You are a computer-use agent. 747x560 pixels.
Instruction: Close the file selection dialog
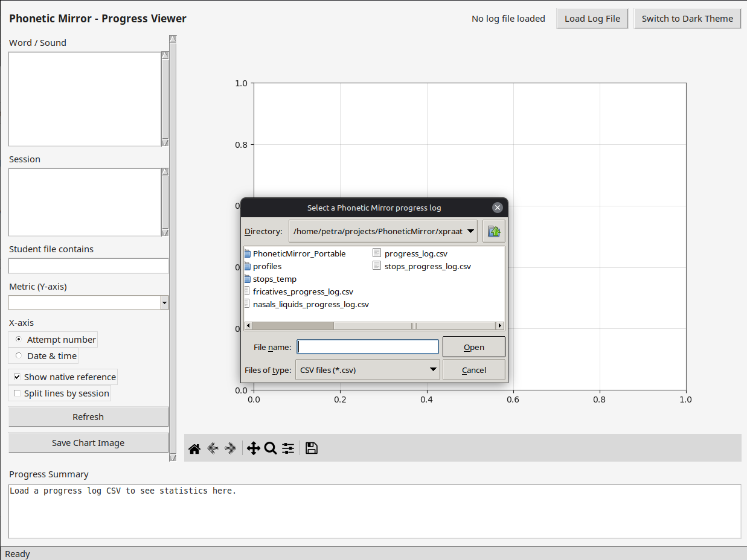click(498, 208)
